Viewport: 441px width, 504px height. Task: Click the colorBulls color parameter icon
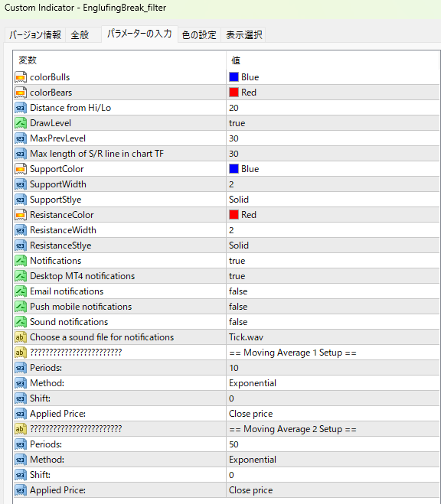[x=20, y=77]
